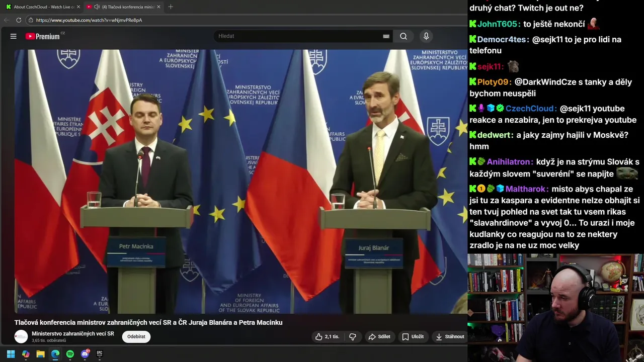Click username Ploty09 in chat
Screen dimensions: 644x362
click(x=494, y=82)
